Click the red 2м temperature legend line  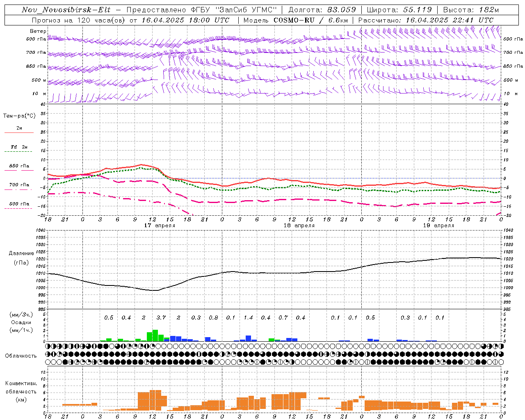(19, 132)
